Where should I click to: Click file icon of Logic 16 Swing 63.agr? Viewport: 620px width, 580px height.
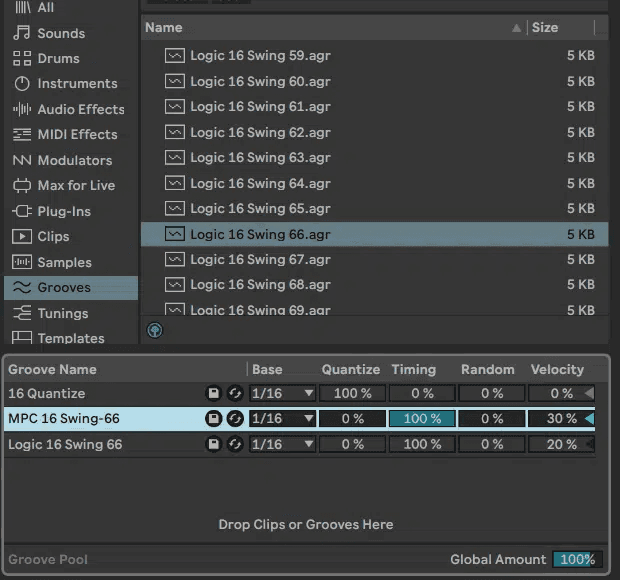[x=175, y=157]
